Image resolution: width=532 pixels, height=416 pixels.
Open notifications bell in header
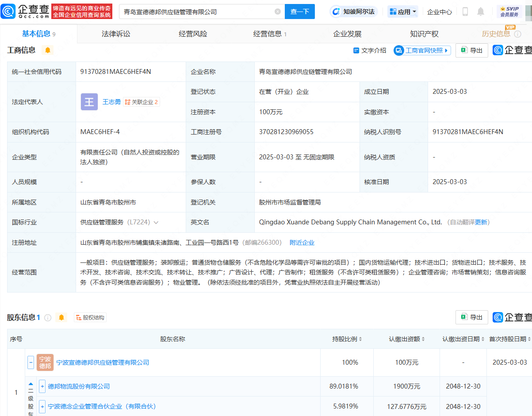481,12
